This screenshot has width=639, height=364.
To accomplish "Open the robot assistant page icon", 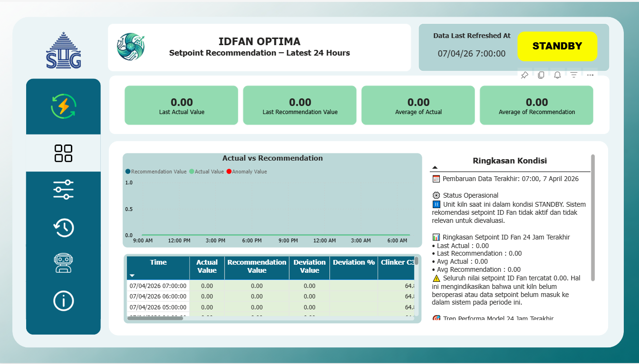I will tap(63, 263).
